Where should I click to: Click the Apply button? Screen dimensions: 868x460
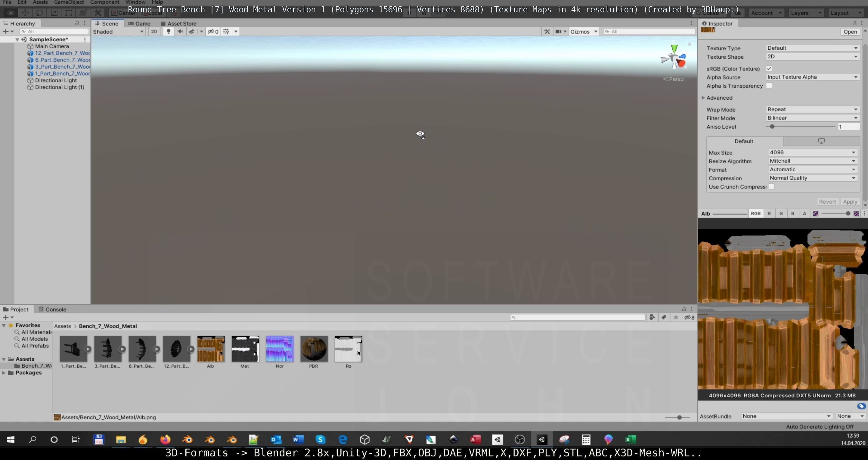(850, 201)
